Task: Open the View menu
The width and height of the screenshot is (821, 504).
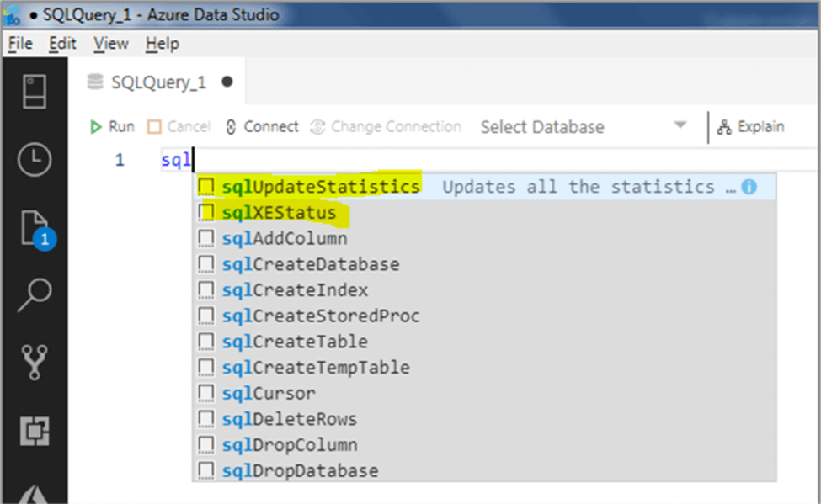Action: pyautogui.click(x=111, y=44)
